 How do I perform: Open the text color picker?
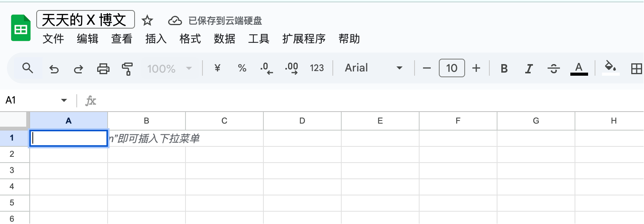579,69
